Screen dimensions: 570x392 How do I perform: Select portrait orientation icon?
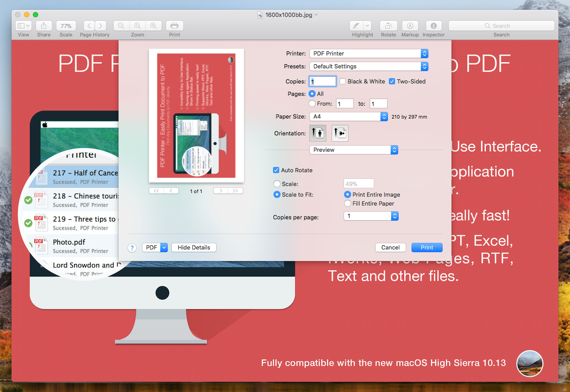[x=317, y=133]
